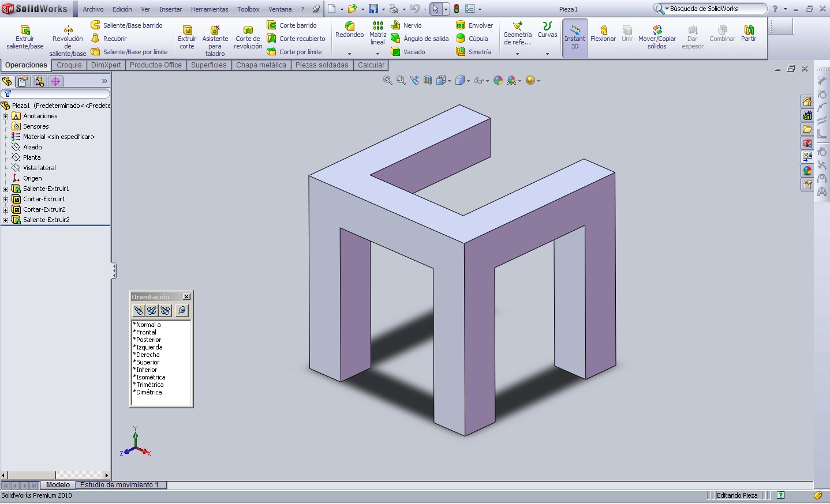
Task: Open the Redondeo dropdown arrow
Action: coord(350,54)
